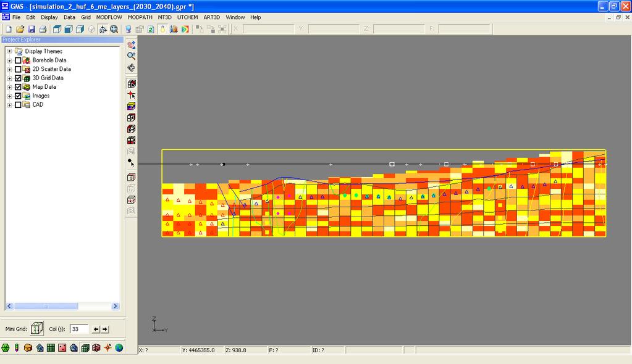Open the ART3D menu
Screen dimensions: 632x364
point(212,17)
